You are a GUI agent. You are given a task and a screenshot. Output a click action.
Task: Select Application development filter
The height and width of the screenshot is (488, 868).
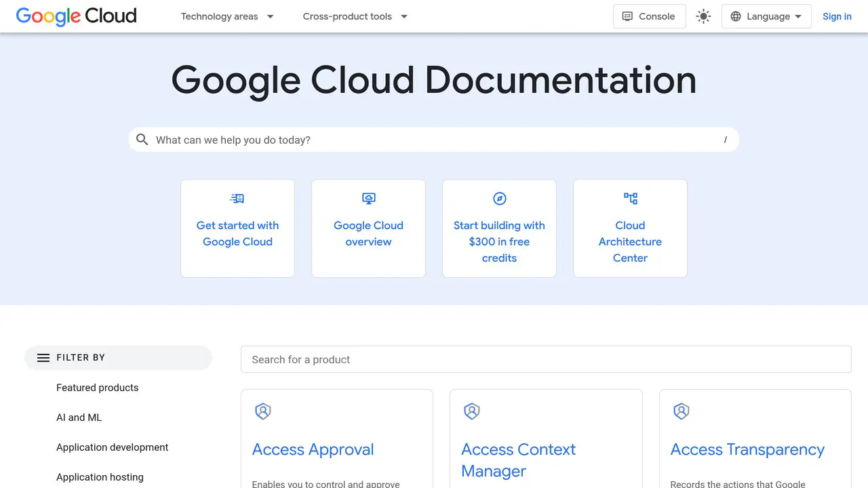(x=113, y=447)
